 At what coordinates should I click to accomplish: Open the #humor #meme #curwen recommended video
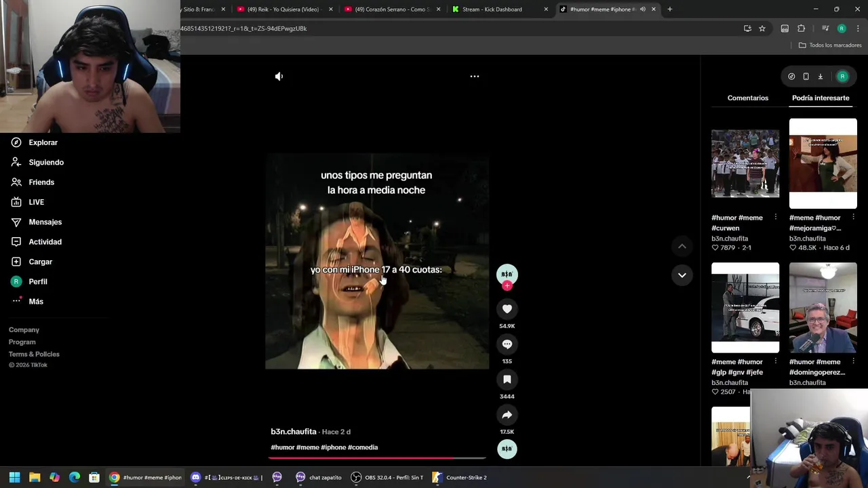pyautogui.click(x=745, y=164)
